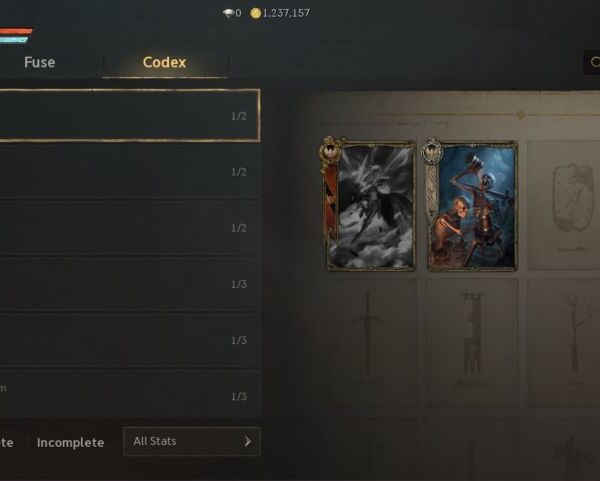Open the skeleton warriors card

pos(473,207)
